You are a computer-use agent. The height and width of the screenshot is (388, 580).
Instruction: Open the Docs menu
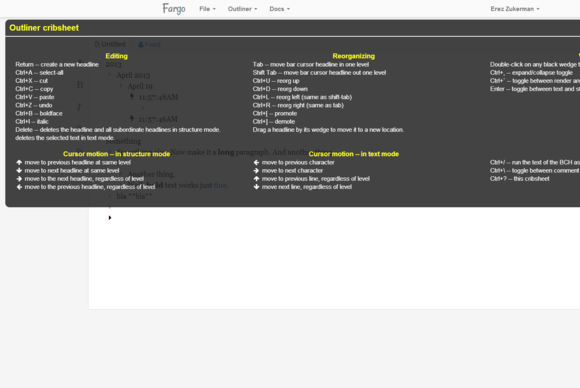[279, 9]
